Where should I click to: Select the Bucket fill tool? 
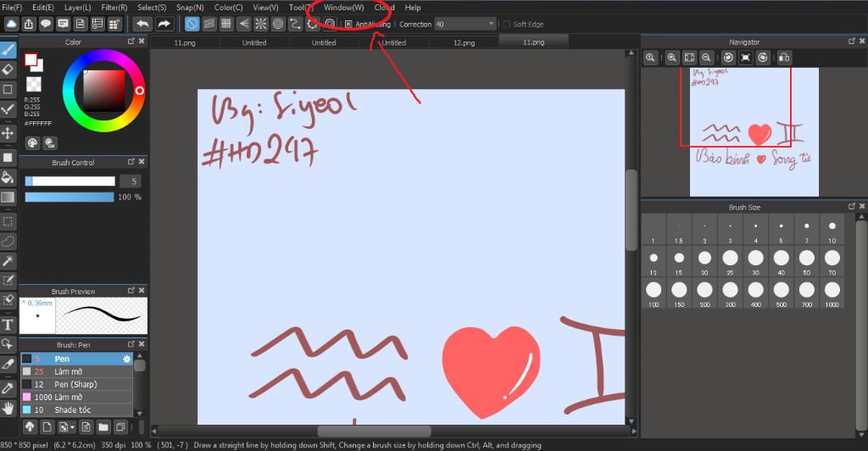8,177
